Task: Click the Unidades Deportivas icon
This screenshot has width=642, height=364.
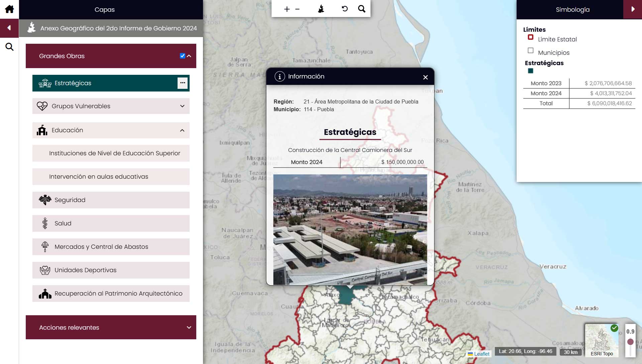Action: click(45, 270)
